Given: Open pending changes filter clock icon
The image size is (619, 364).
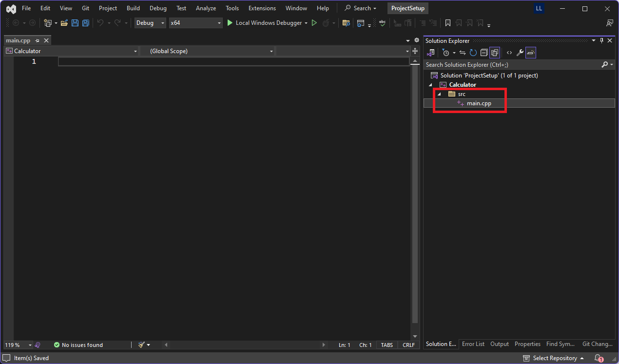Looking at the screenshot, I should tap(445, 53).
